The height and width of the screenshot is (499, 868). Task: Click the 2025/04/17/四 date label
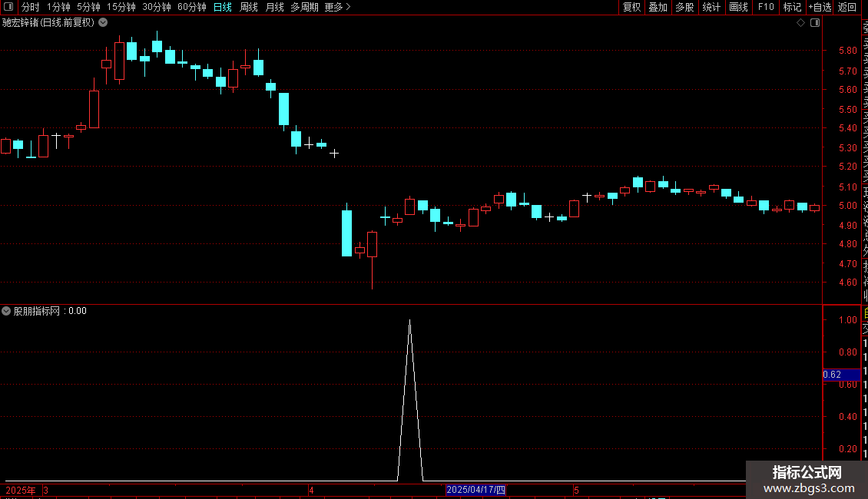[x=475, y=490]
